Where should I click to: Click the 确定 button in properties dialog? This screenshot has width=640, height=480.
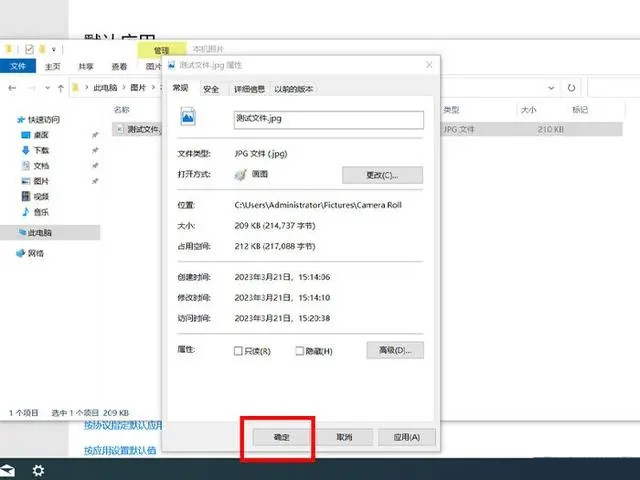(281, 437)
